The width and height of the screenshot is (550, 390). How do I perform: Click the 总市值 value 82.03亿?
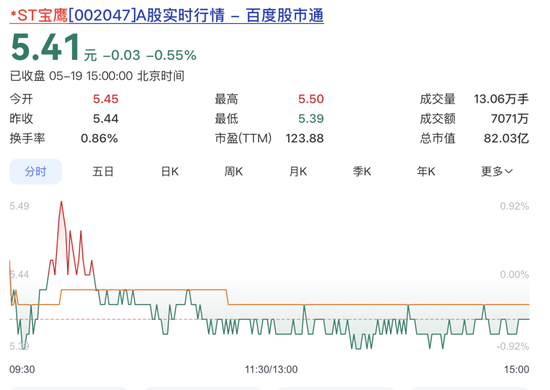pyautogui.click(x=506, y=138)
